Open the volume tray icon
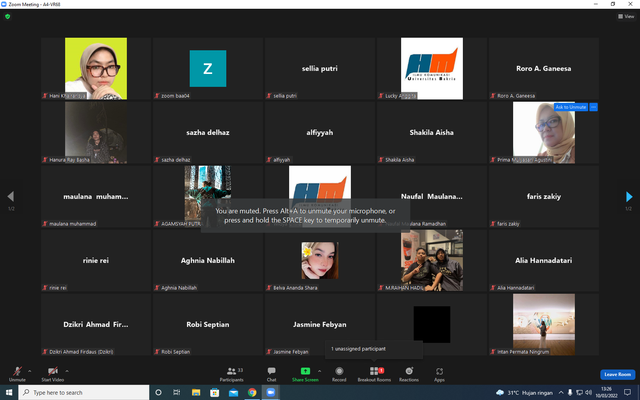Viewport: 640px width, 400px height. point(588,393)
